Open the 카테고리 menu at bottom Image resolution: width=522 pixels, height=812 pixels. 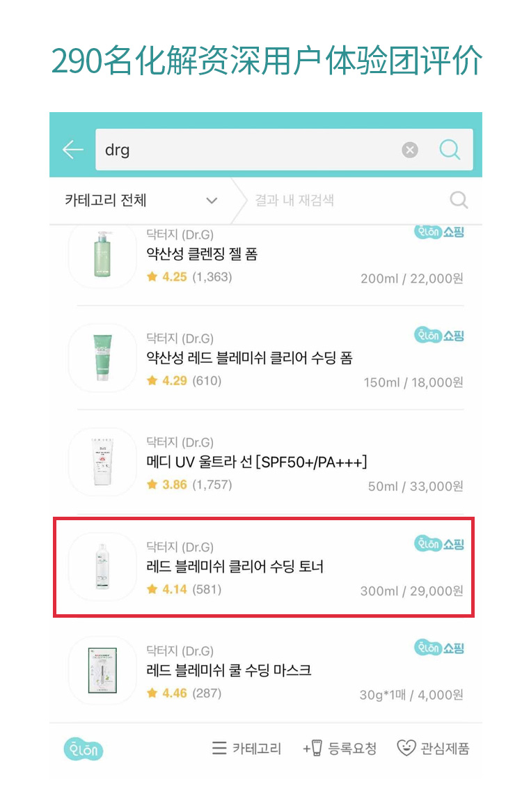[x=247, y=749]
